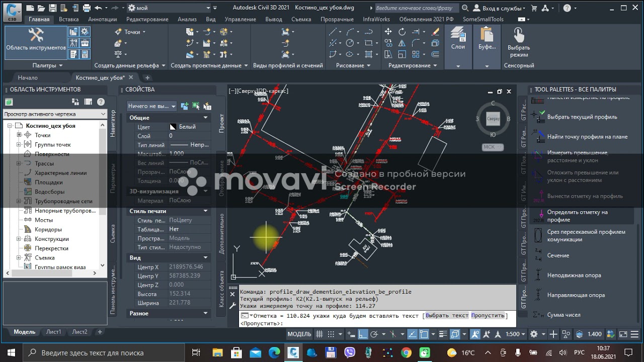Viewport: 644px width, 362px height.
Task: Open the Слои layers panel
Action: (458, 40)
